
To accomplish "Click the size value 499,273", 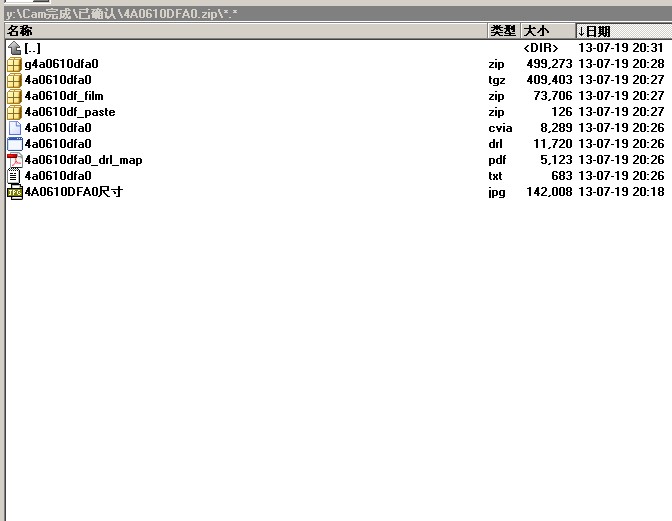I will point(549,64).
